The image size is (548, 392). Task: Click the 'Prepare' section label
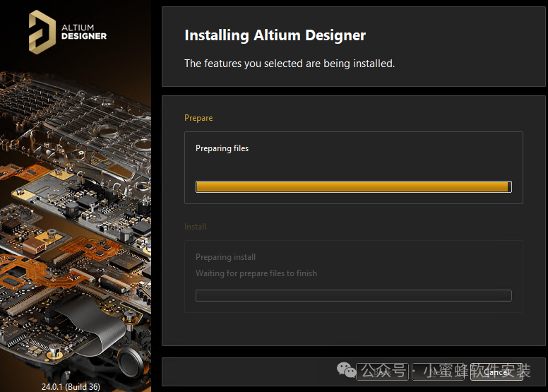pos(198,118)
